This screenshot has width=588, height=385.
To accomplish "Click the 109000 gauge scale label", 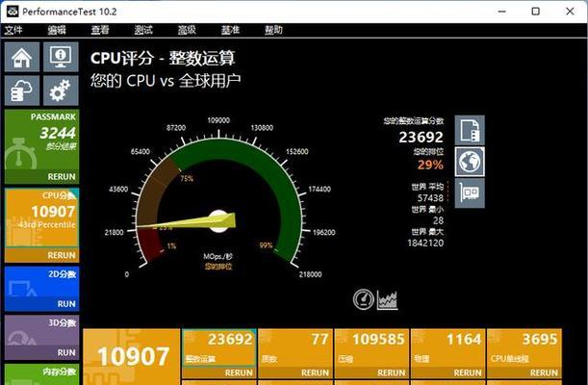I will click(x=218, y=120).
